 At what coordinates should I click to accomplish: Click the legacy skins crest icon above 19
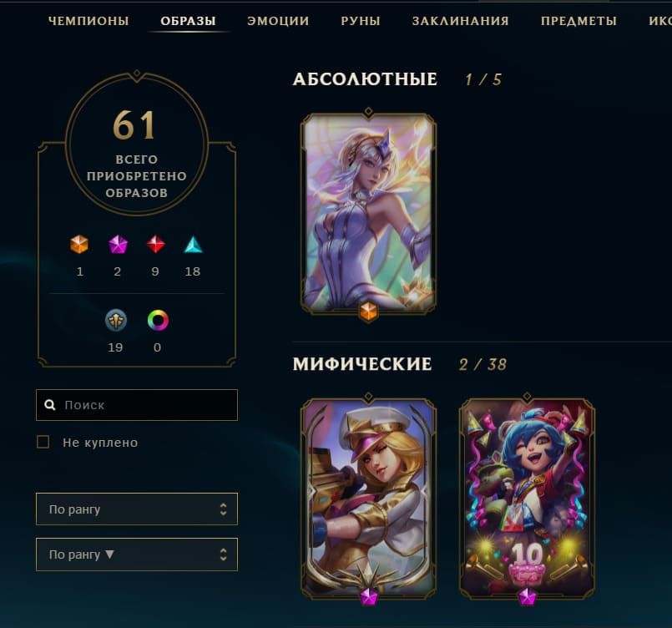pyautogui.click(x=116, y=320)
